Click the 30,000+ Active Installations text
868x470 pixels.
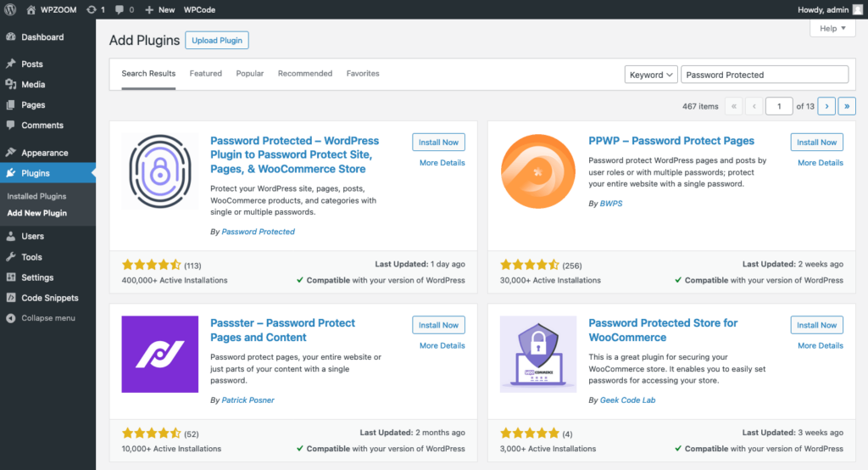click(550, 281)
